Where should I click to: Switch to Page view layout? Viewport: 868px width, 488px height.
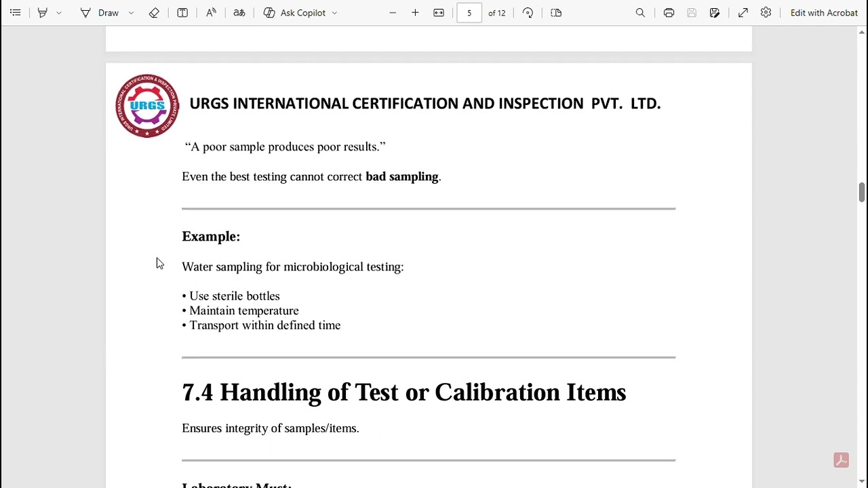tap(556, 13)
